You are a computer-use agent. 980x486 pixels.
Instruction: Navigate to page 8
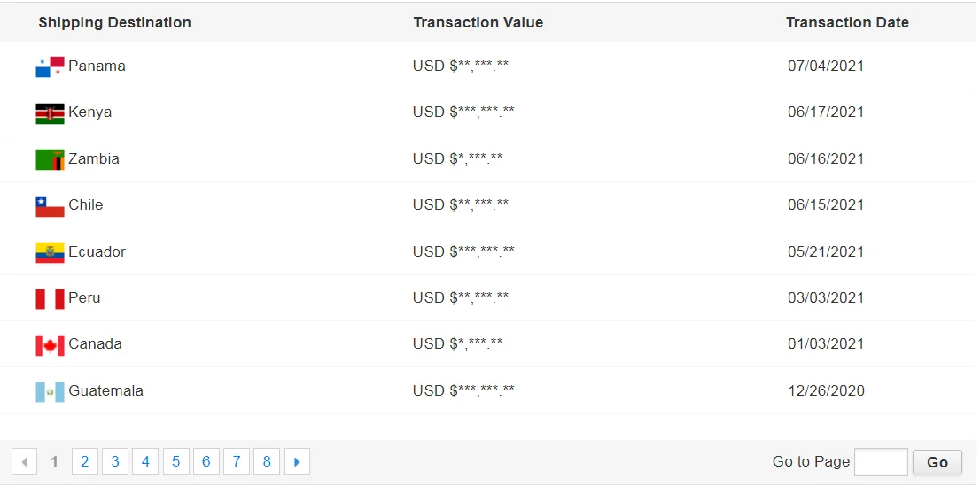[x=267, y=461]
